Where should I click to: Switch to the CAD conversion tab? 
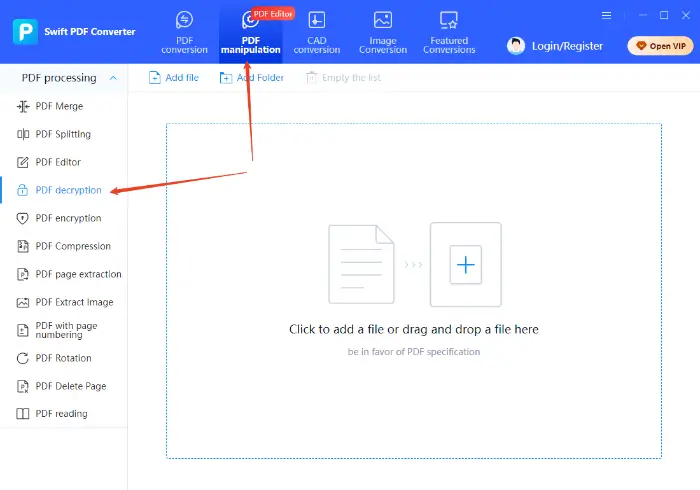coord(317,32)
